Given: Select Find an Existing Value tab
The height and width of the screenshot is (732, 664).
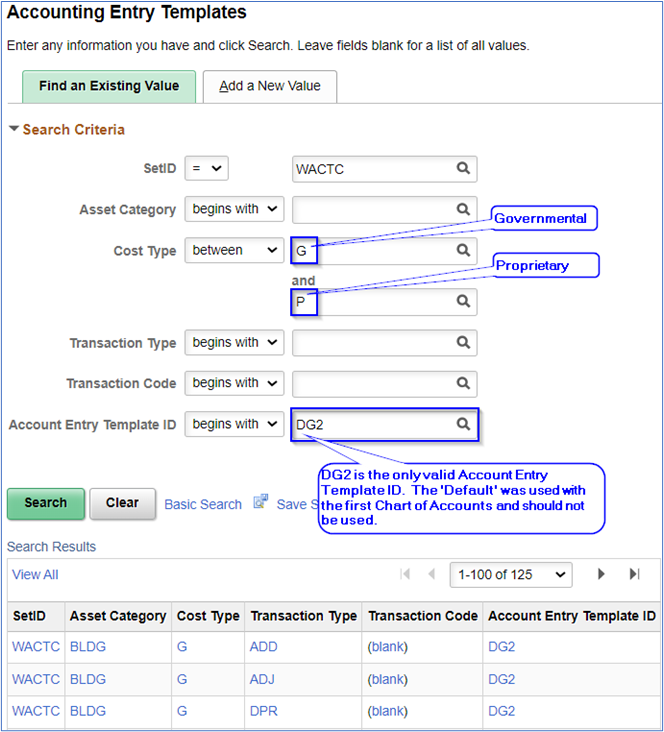Looking at the screenshot, I should 109,86.
